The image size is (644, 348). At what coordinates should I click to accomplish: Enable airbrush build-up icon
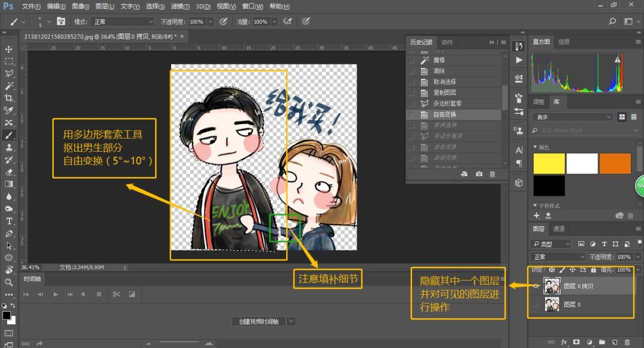(x=287, y=21)
